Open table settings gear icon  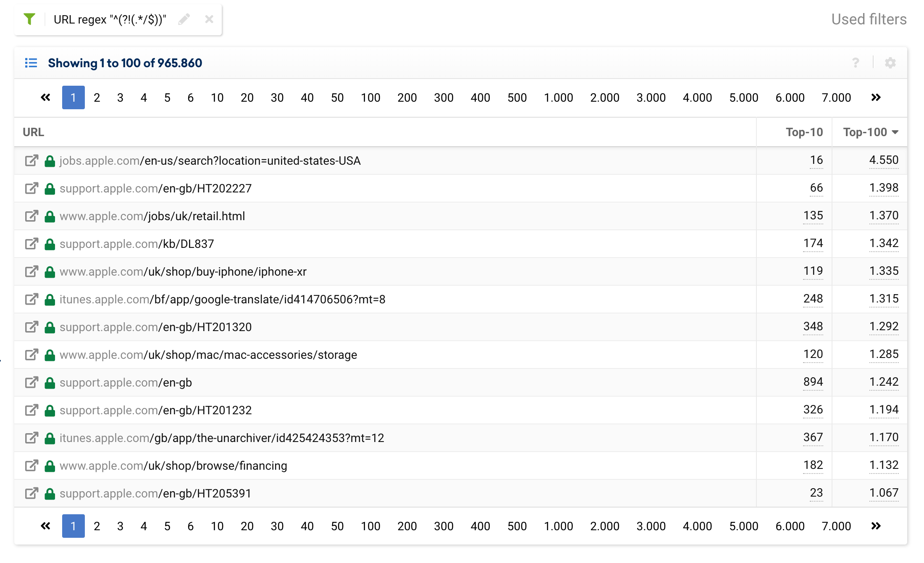point(890,63)
